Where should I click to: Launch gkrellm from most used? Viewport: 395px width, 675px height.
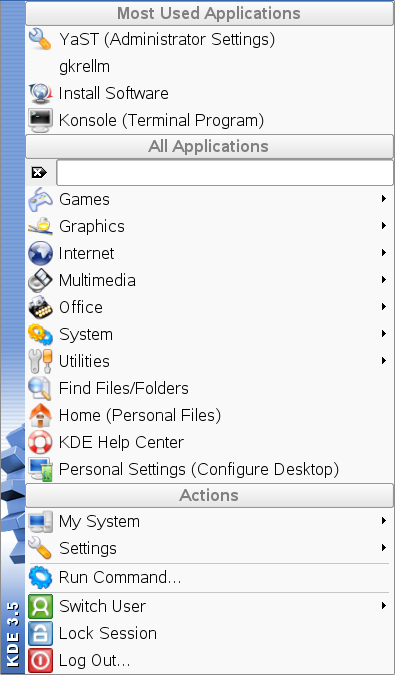click(210, 66)
